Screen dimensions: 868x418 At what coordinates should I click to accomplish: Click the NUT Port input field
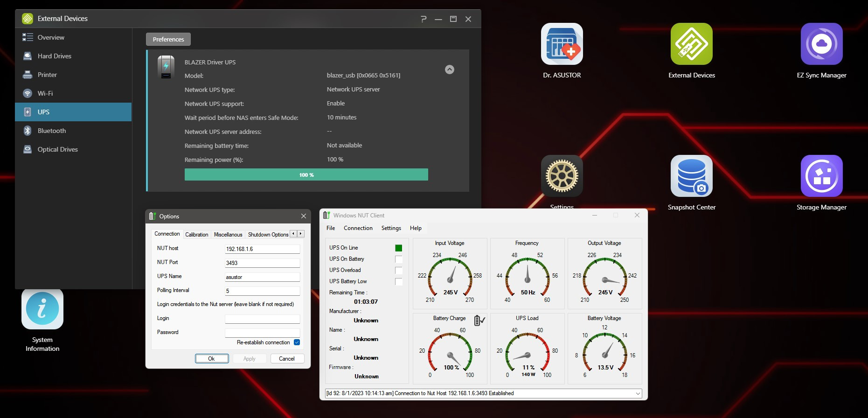click(x=263, y=263)
